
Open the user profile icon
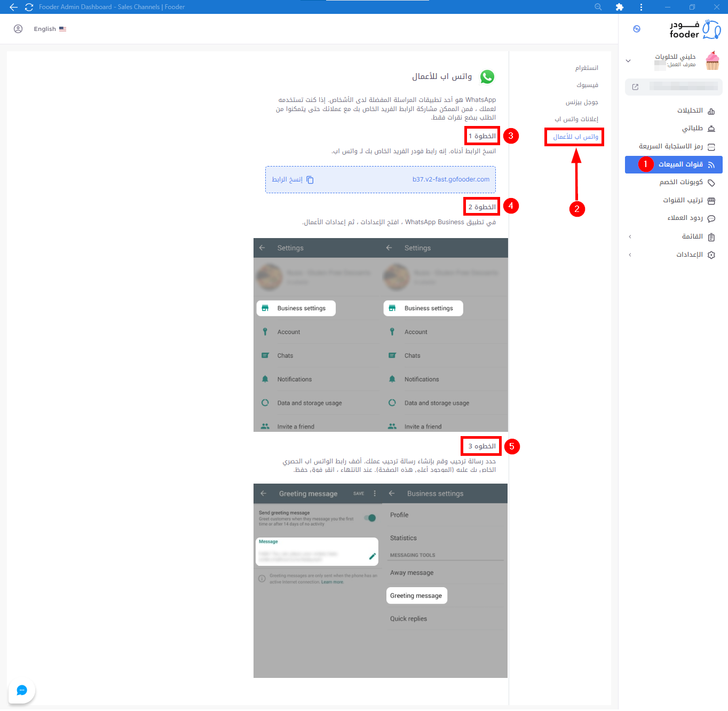(18, 29)
